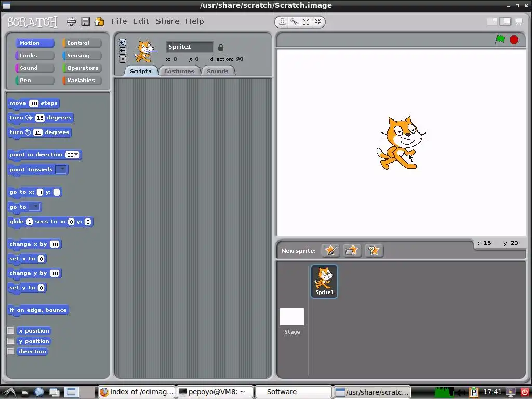Viewport: 532px width, 399px height.
Task: Click the turn counterclockwise 15 degrees block
Action: click(x=39, y=132)
